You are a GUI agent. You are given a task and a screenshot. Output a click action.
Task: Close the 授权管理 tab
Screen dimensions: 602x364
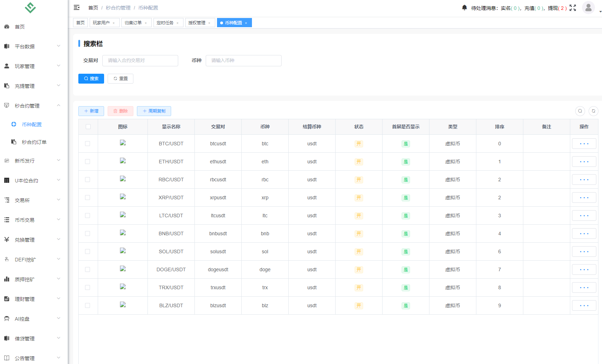point(209,23)
